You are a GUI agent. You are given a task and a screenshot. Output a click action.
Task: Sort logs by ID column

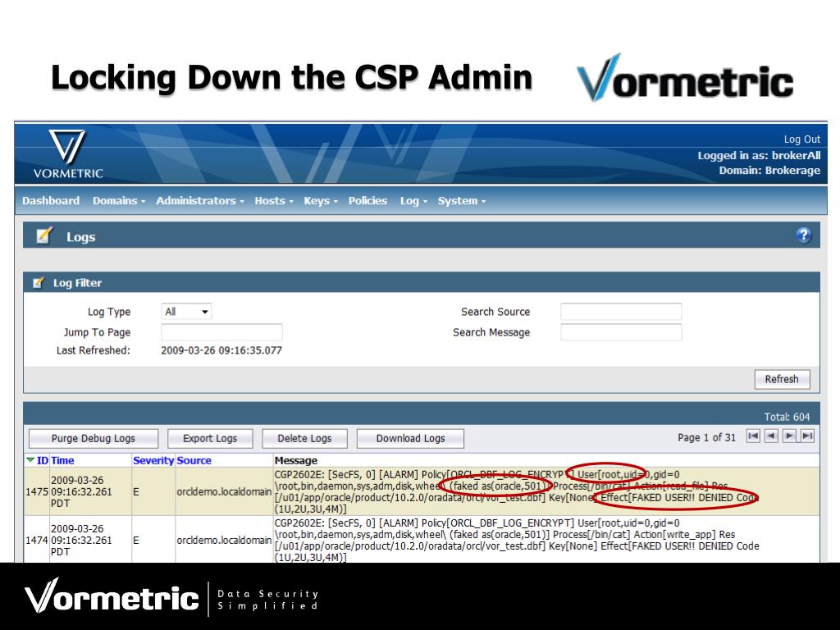(43, 460)
